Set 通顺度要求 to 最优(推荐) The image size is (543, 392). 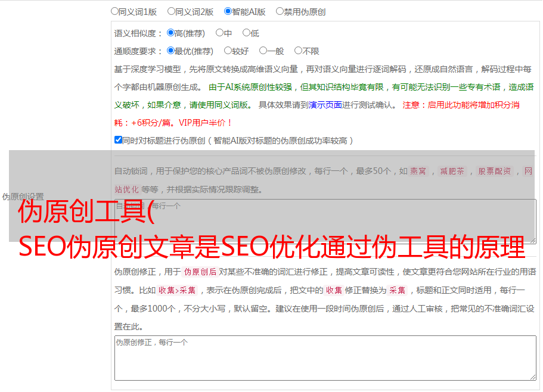click(170, 51)
